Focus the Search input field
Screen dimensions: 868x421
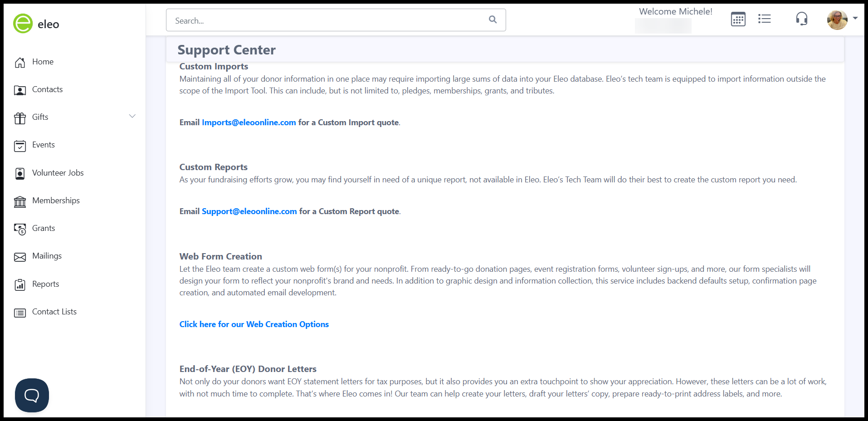click(336, 20)
